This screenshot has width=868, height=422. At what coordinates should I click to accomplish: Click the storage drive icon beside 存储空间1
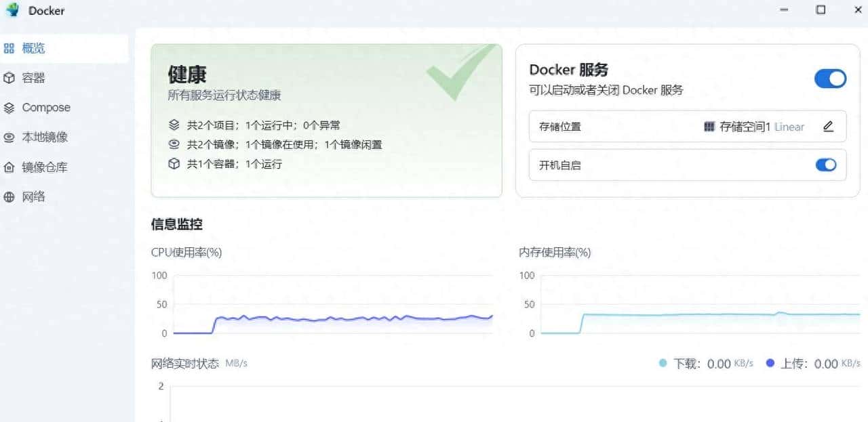tap(709, 126)
